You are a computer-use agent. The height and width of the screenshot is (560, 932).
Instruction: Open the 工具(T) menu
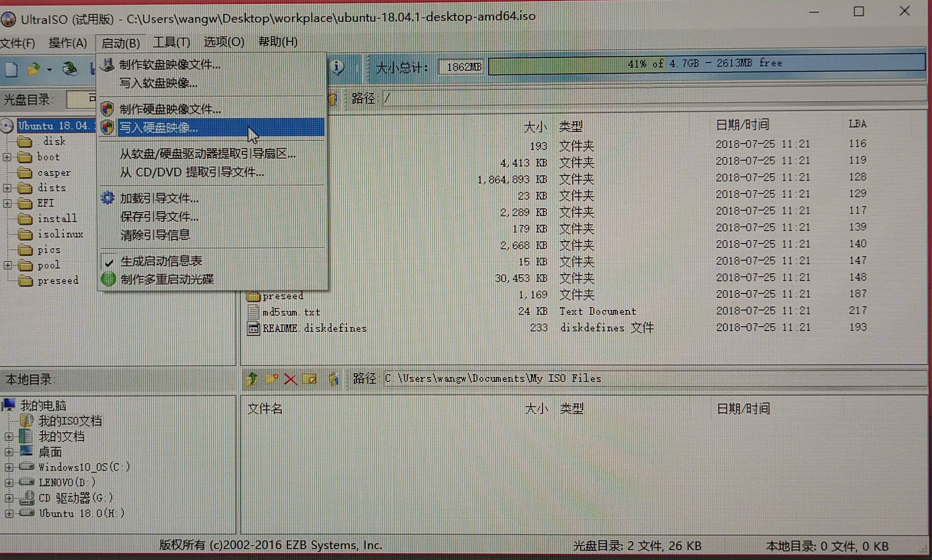[171, 42]
